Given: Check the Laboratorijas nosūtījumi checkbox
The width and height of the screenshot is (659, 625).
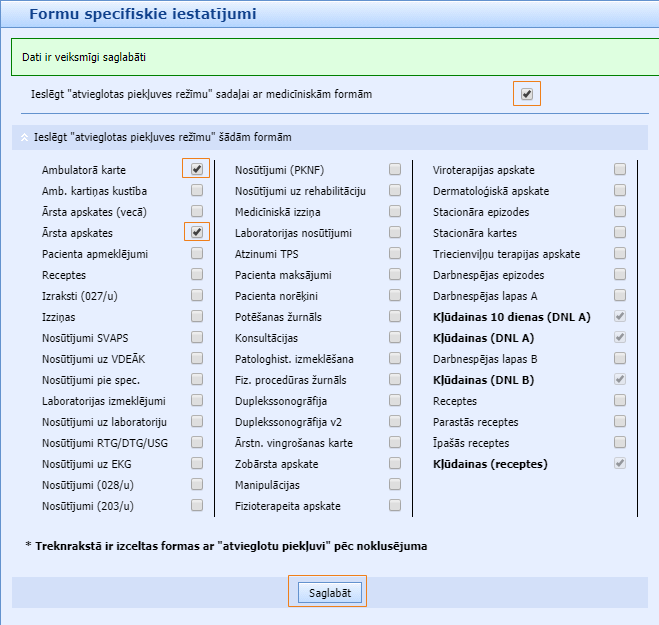Looking at the screenshot, I should click(x=396, y=232).
